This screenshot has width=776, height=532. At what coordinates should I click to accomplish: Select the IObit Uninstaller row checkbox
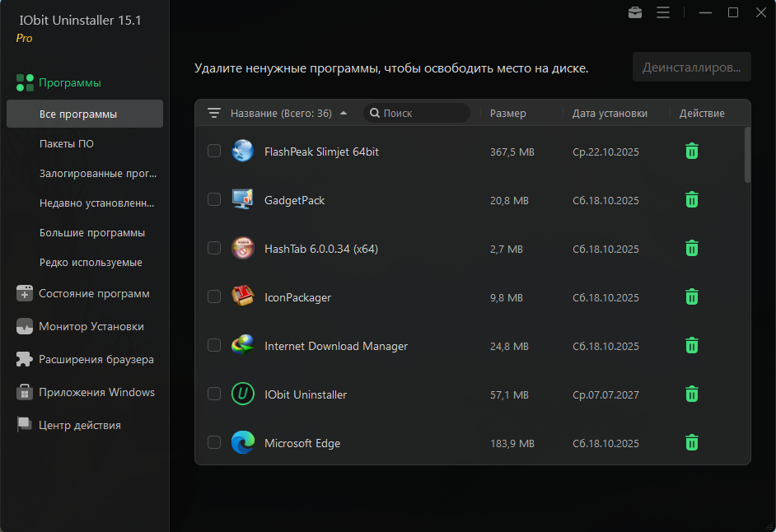point(214,394)
